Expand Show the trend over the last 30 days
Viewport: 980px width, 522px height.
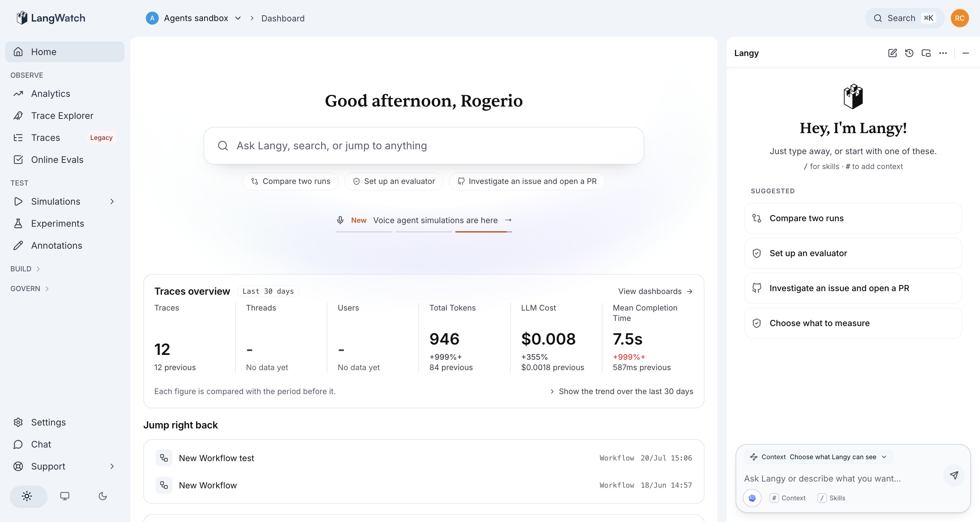pos(622,391)
